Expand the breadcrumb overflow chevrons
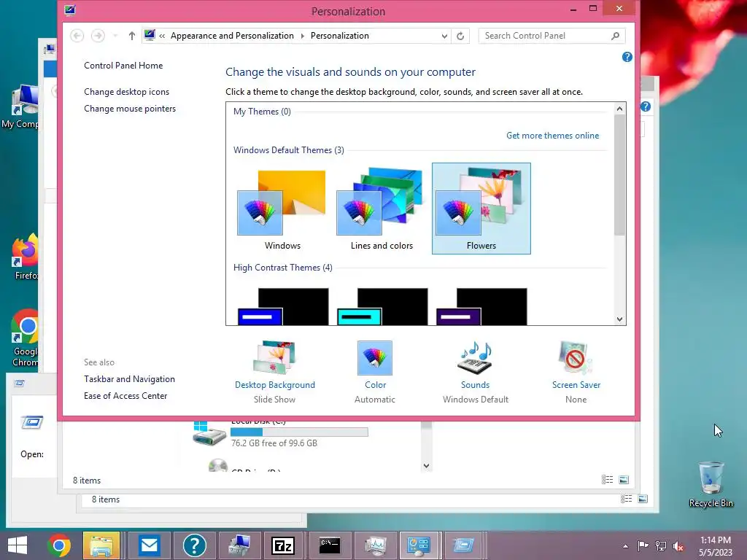Viewport: 747px width, 560px height. [x=162, y=36]
